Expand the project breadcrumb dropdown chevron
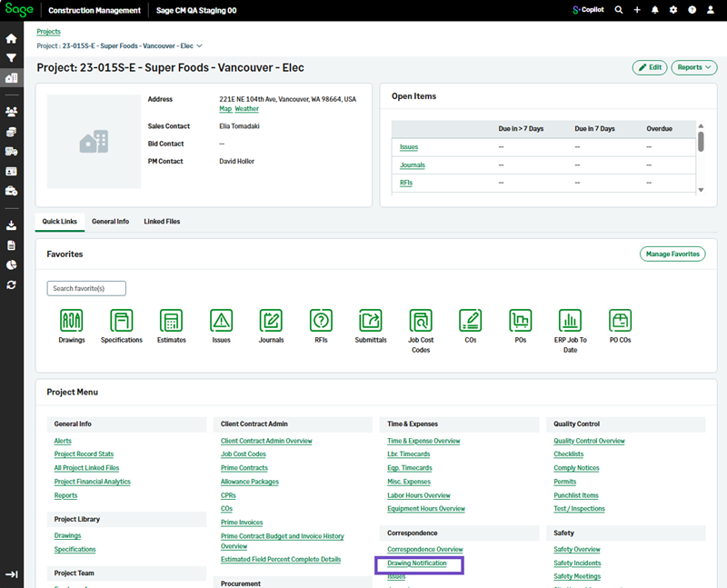The width and height of the screenshot is (727, 588). [199, 46]
